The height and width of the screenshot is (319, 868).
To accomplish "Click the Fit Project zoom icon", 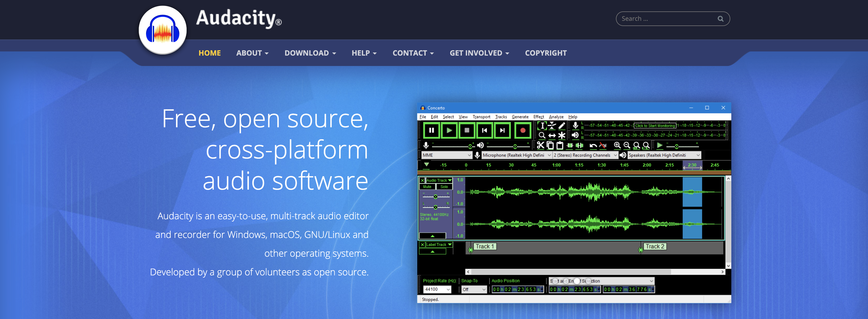I will (x=646, y=145).
